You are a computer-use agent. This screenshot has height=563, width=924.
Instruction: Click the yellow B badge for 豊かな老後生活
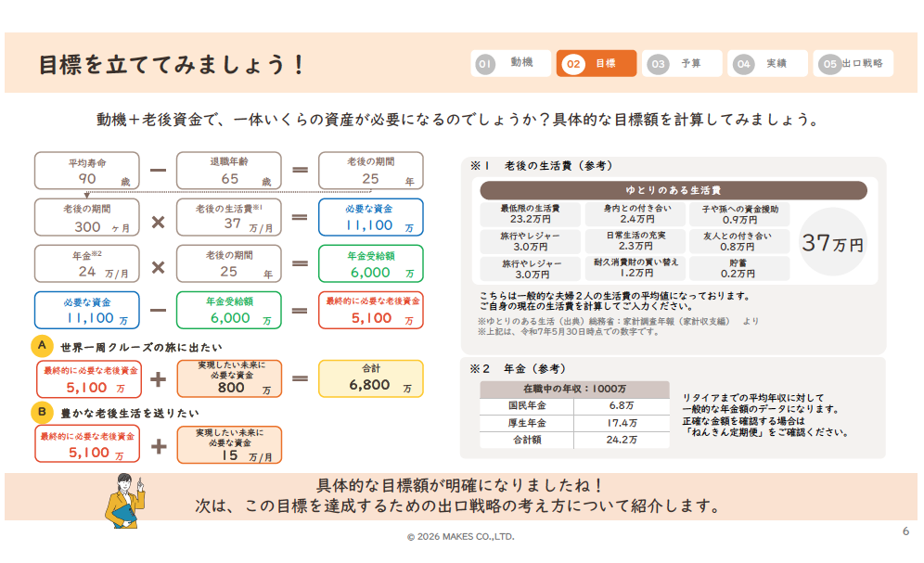pyautogui.click(x=41, y=412)
